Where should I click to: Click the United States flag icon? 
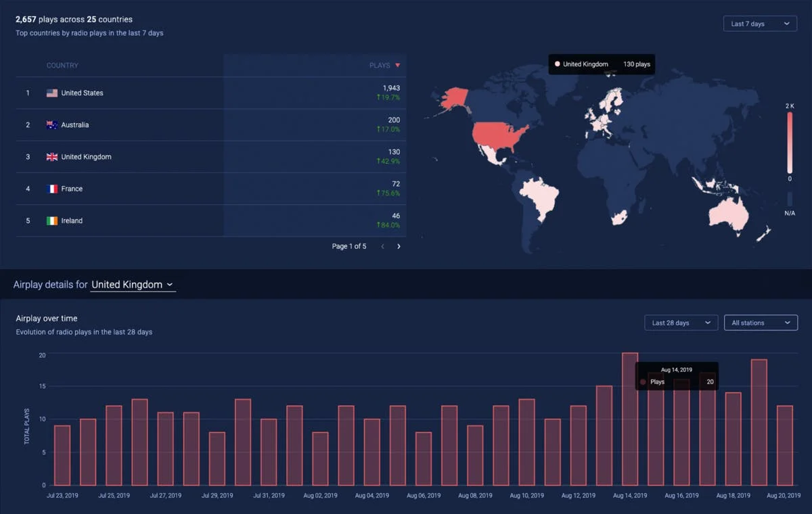(x=52, y=93)
